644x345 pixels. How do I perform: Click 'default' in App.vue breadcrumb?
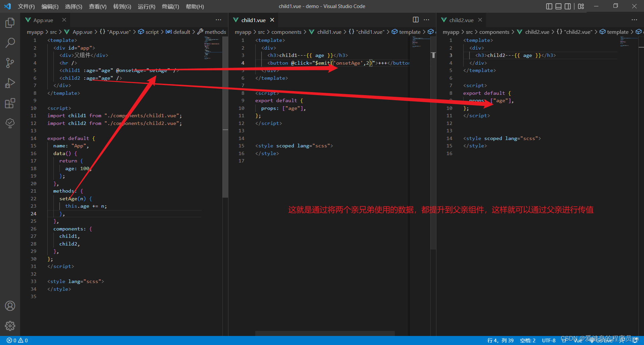tap(181, 32)
